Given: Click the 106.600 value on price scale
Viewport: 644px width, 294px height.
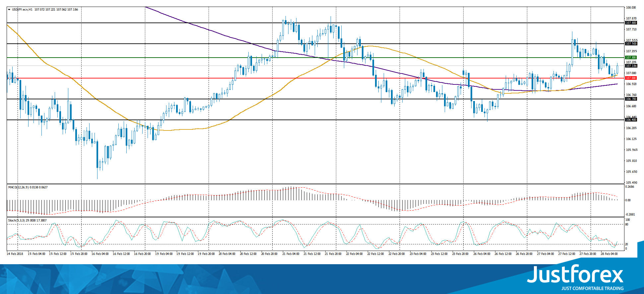Looking at the screenshot, I should [631, 106].
